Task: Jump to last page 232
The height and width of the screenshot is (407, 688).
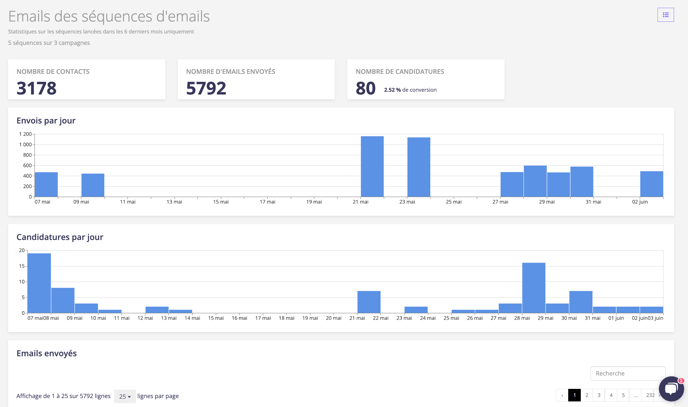Action: pos(650,395)
